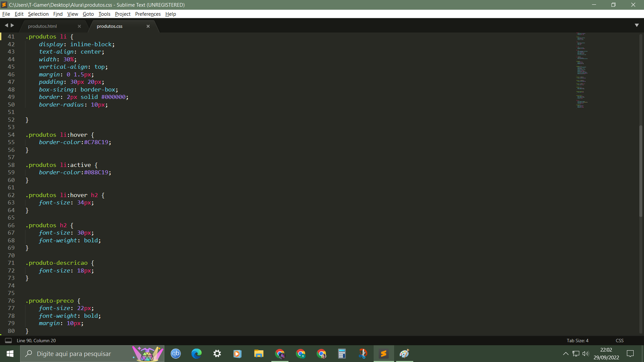644x362 pixels.
Task: Click the produtos.css tab
Action: coord(110,26)
